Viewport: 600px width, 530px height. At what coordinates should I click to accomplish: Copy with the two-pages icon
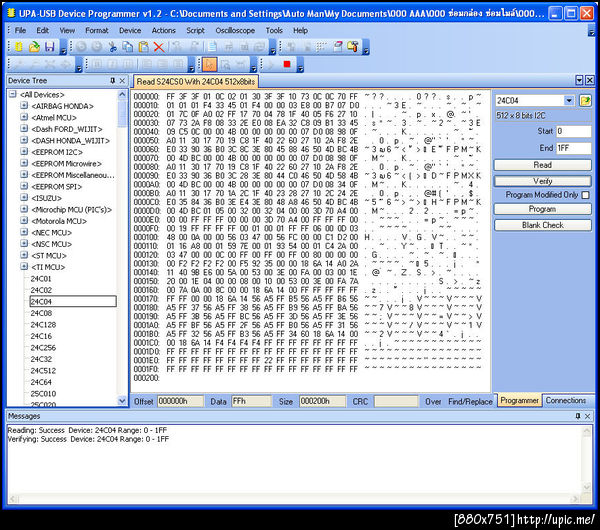pyautogui.click(x=128, y=47)
